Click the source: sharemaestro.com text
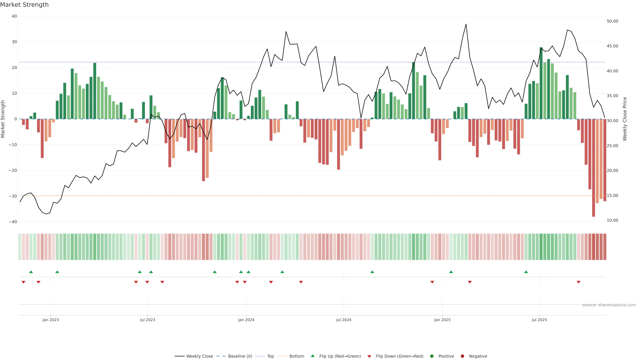644x362 pixels. (609, 305)
